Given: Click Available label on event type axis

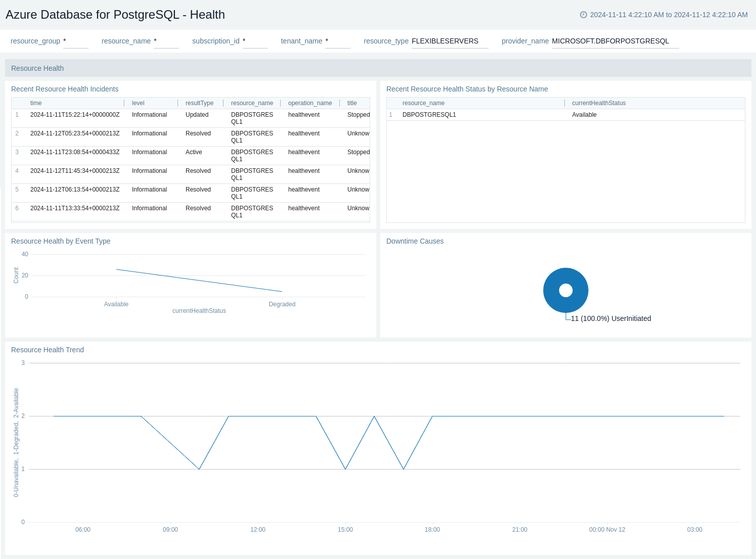Looking at the screenshot, I should pos(116,304).
